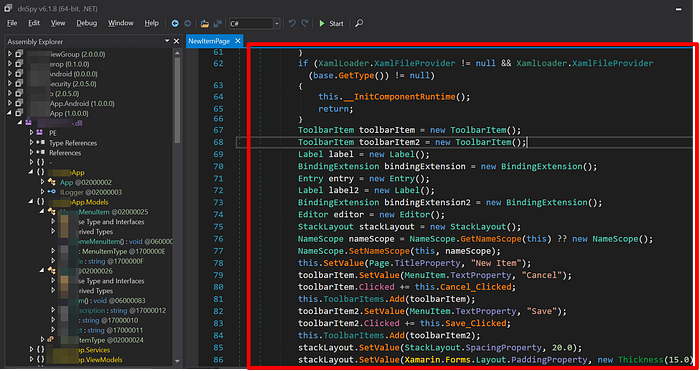The image size is (700, 371).
Task: Open the View menu
Action: 58,23
